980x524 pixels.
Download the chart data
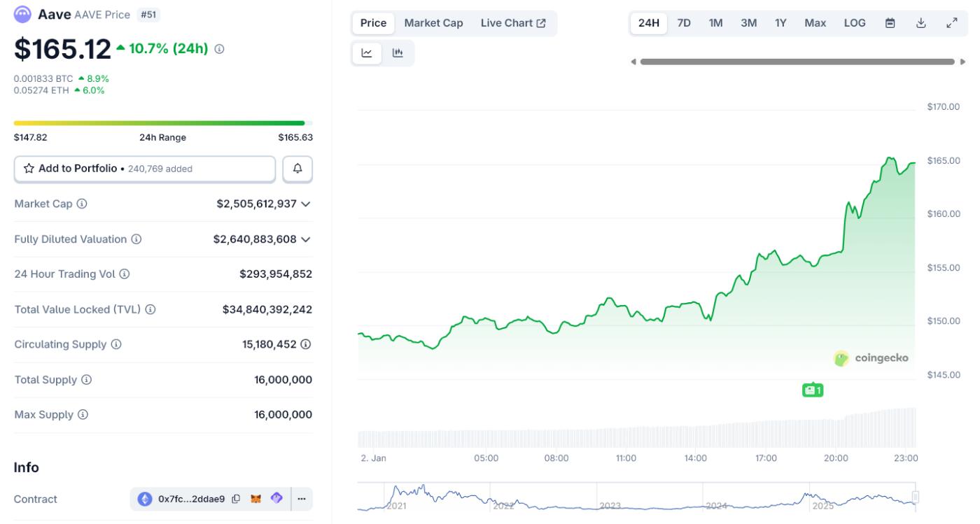[x=921, y=23]
